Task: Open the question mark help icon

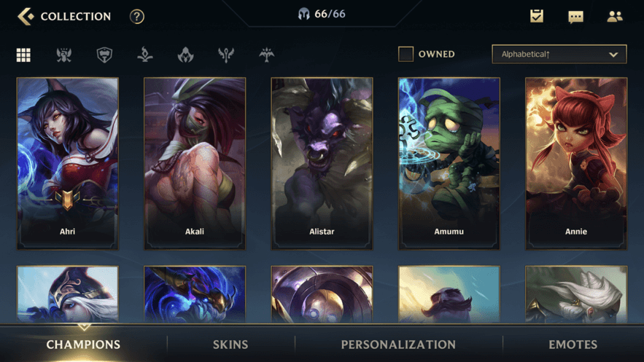Action: pos(137,17)
